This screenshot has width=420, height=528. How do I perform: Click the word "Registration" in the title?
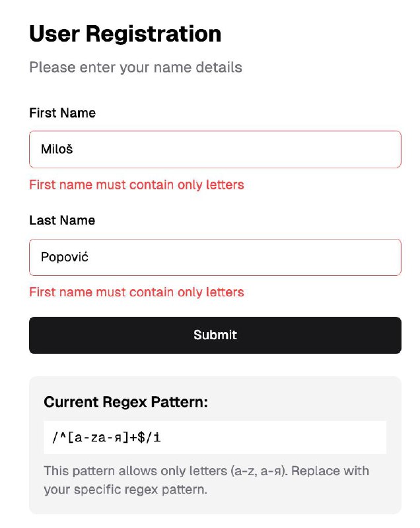pyautogui.click(x=156, y=34)
